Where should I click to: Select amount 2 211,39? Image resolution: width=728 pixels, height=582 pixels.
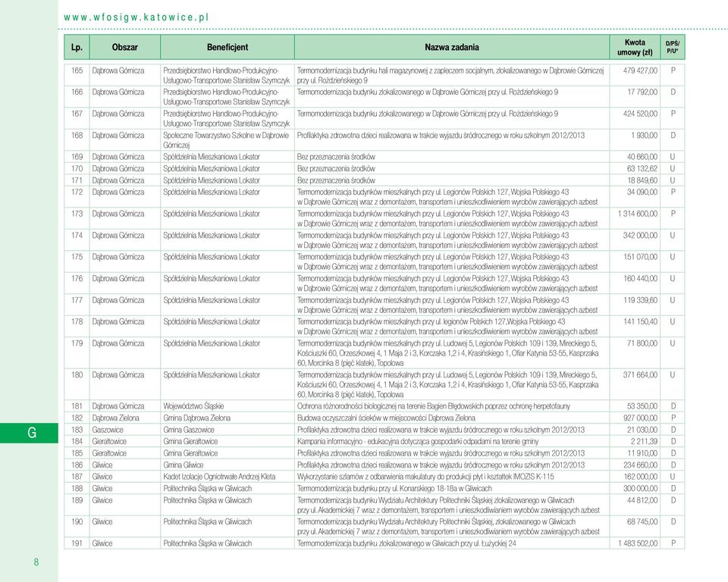pos(645,441)
